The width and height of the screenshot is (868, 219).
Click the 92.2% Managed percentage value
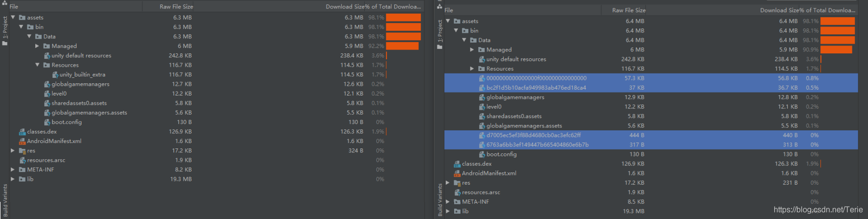pyautogui.click(x=377, y=46)
